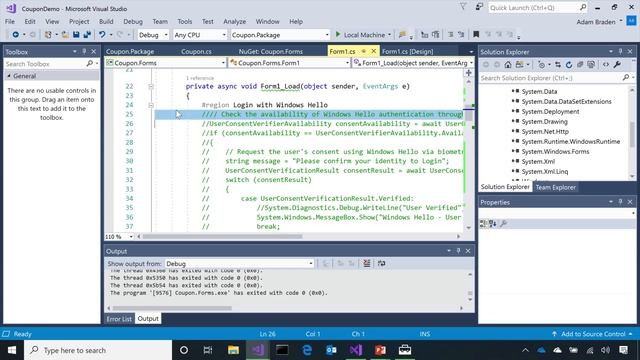This screenshot has height=360, width=640.
Task: Collapse the Login with Windows Hello region
Action: pos(151,105)
